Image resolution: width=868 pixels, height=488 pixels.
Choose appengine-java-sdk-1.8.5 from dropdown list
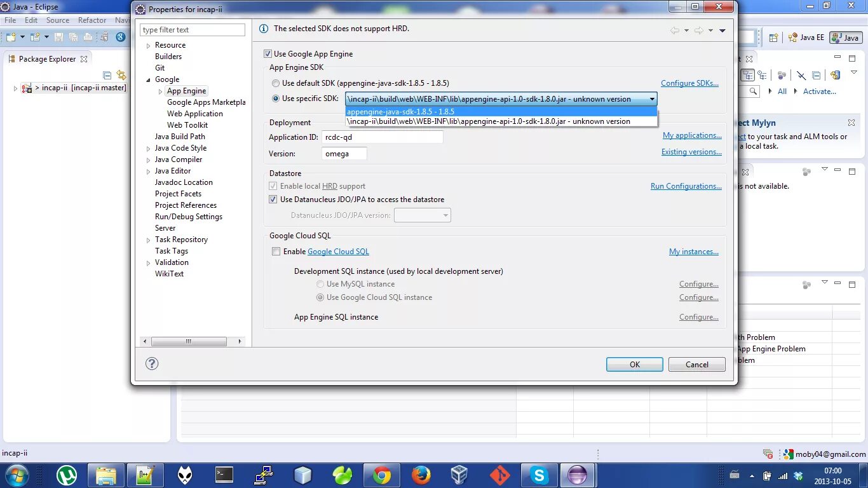click(x=501, y=112)
